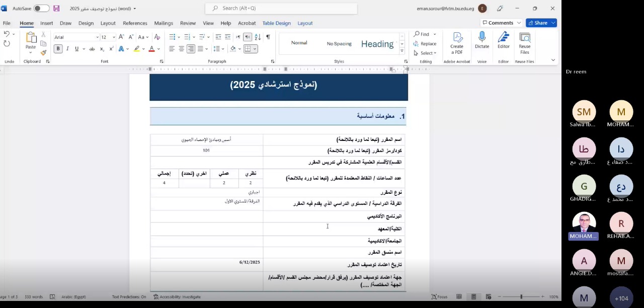
Task: Switch to the Insert tab
Action: point(47,23)
